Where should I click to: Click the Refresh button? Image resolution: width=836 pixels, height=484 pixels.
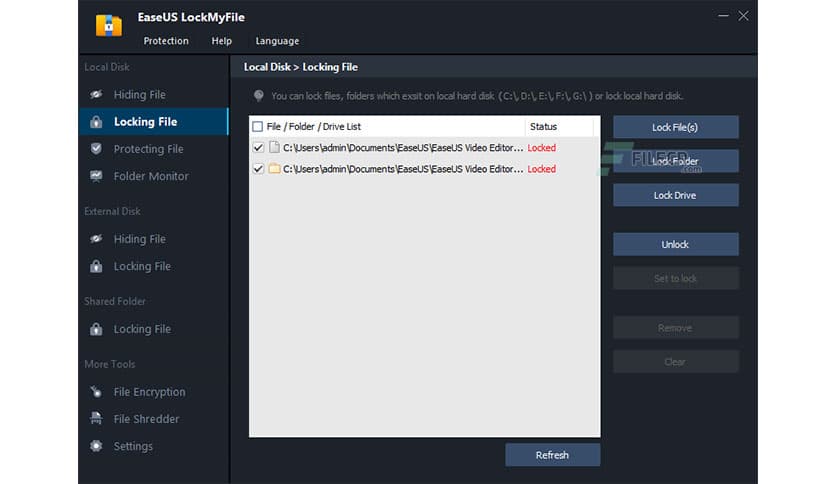(x=552, y=455)
